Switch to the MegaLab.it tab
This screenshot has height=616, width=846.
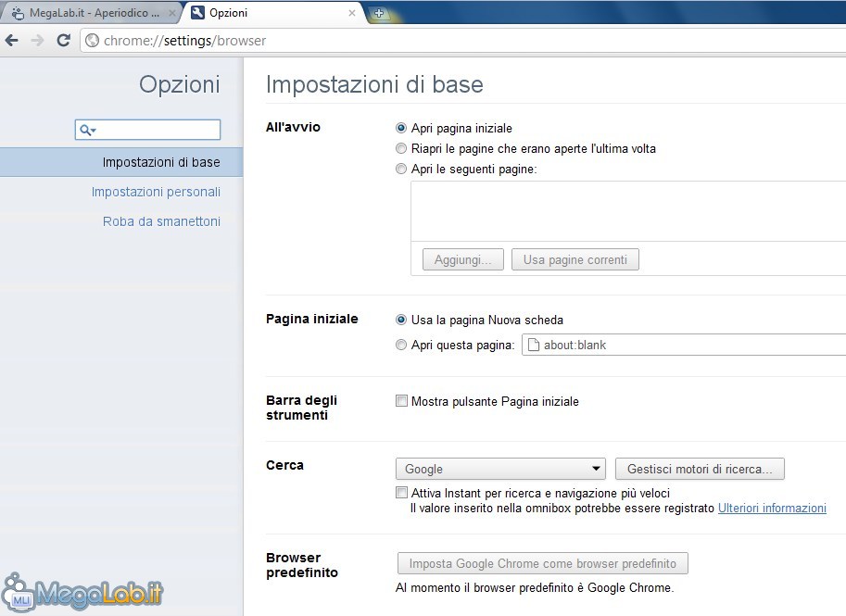(x=90, y=13)
